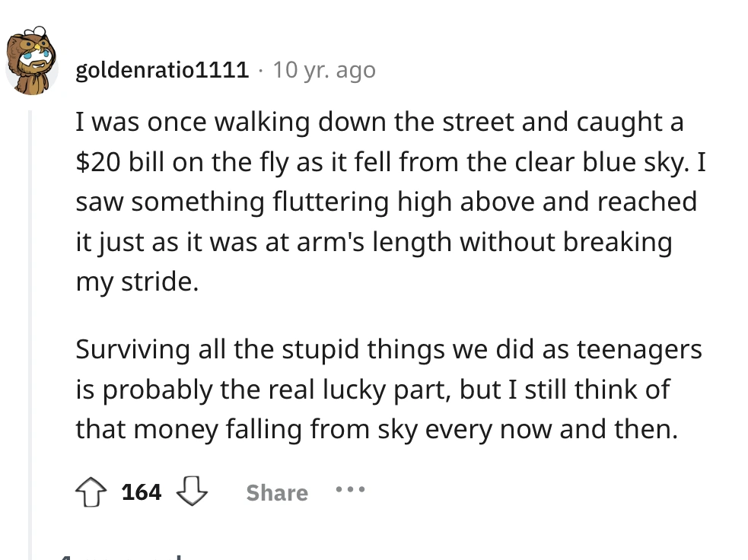Click the paragraph starting "Surviving all the stupid"

(388, 390)
